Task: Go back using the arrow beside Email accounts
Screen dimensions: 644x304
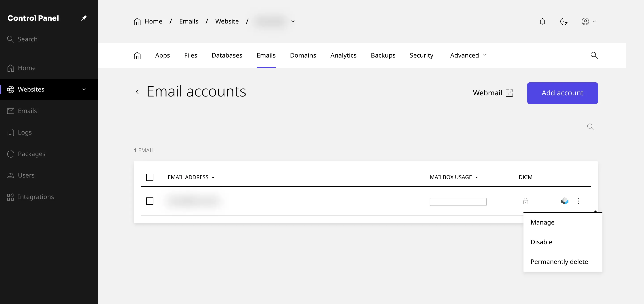Action: pos(137,92)
